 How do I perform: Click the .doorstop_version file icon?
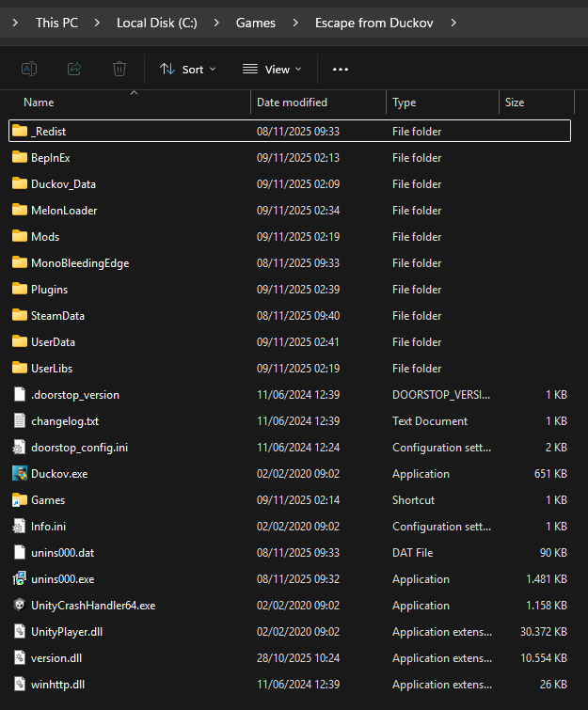20,394
